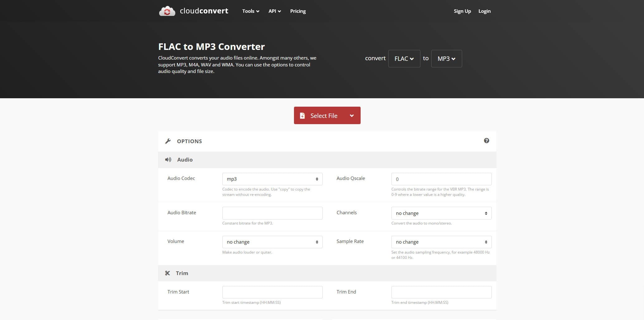Open the Volume dropdown
644x320 pixels.
coord(272,242)
